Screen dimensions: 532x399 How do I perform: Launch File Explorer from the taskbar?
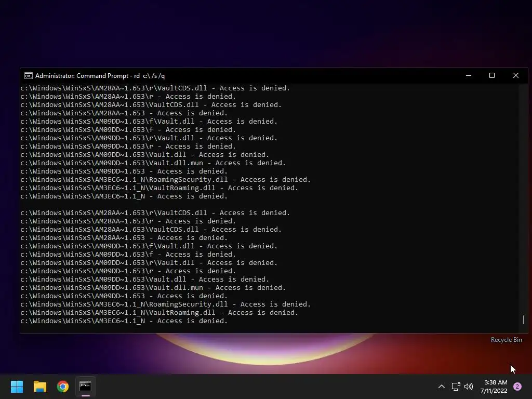pyautogui.click(x=39, y=387)
